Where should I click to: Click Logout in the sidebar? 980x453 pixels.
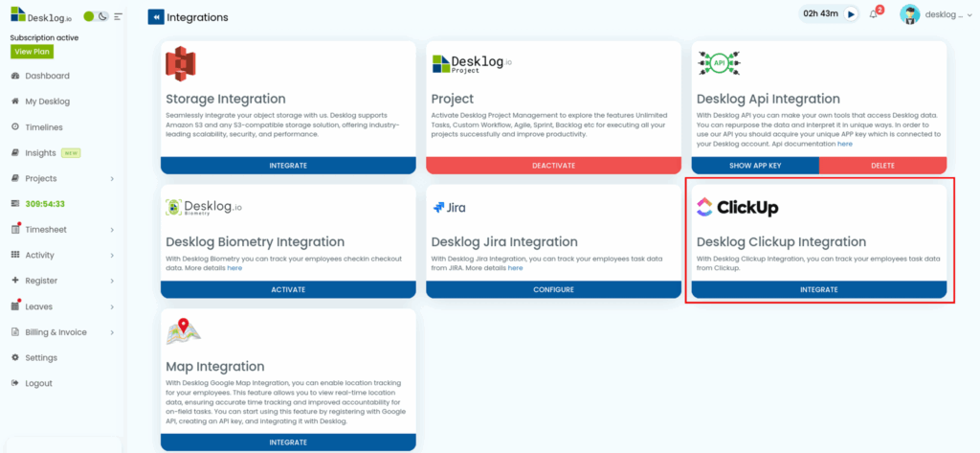(x=38, y=383)
